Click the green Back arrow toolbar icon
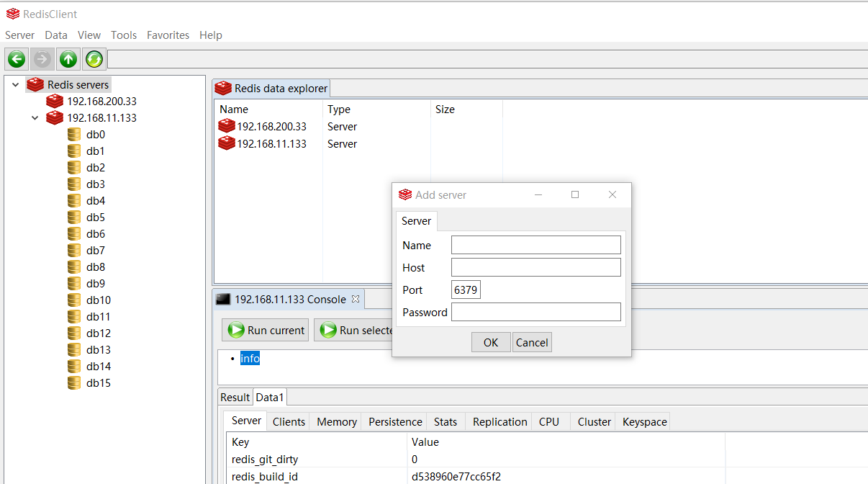 (x=17, y=59)
